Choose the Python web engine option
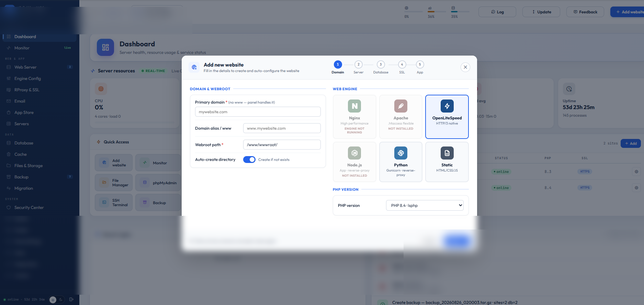The height and width of the screenshot is (305, 644). 401,162
